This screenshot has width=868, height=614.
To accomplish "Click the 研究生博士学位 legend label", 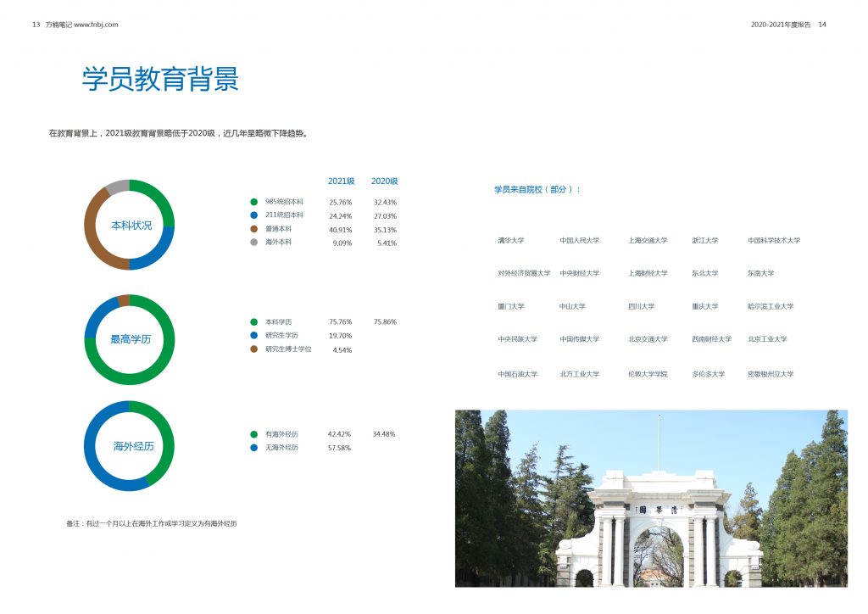I will click(288, 349).
